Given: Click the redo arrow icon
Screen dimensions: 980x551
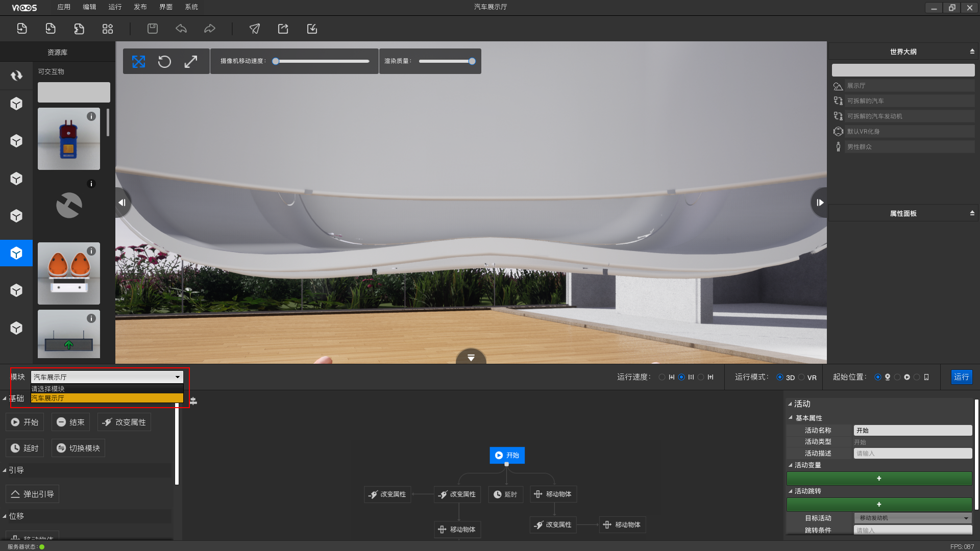Looking at the screenshot, I should (x=210, y=29).
